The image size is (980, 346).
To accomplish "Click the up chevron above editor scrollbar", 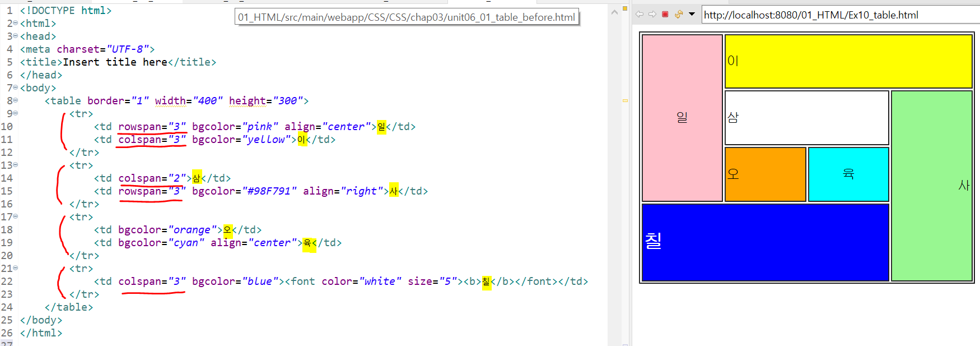I will coord(614,12).
